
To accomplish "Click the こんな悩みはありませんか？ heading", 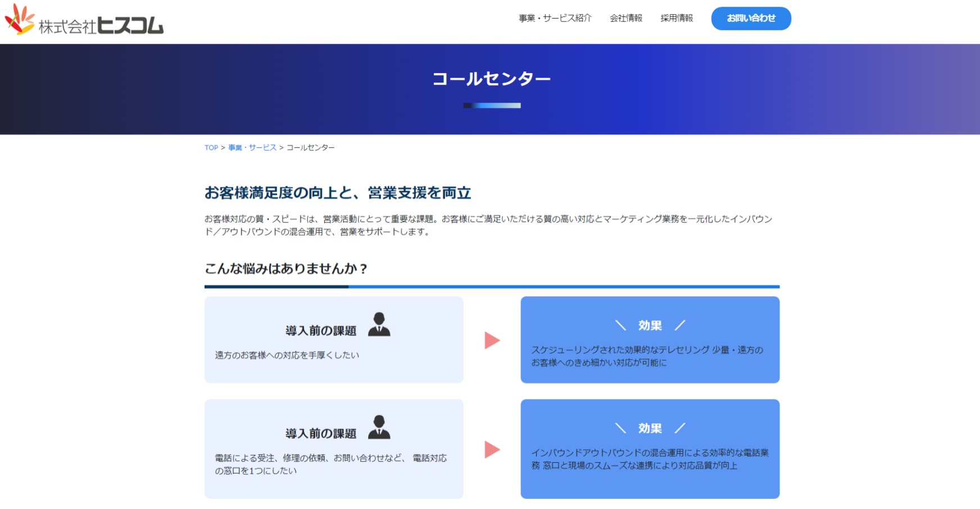I will (x=285, y=269).
